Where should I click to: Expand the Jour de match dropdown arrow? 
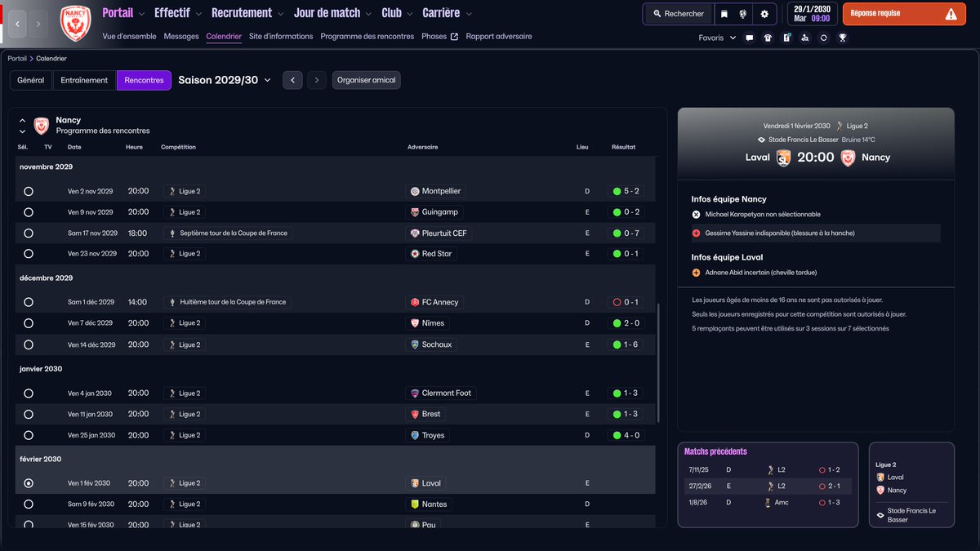[370, 14]
